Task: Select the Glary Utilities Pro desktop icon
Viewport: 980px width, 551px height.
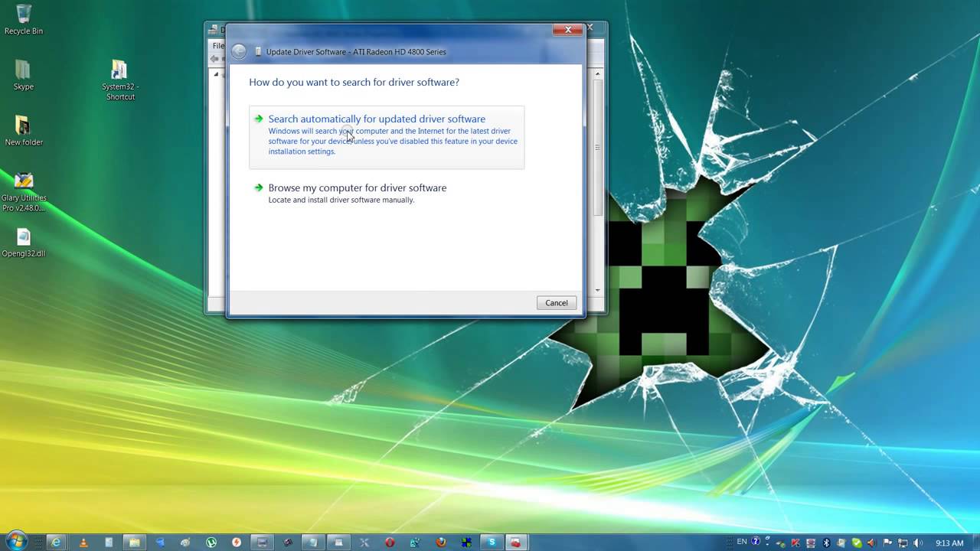Action: pyautogui.click(x=24, y=191)
